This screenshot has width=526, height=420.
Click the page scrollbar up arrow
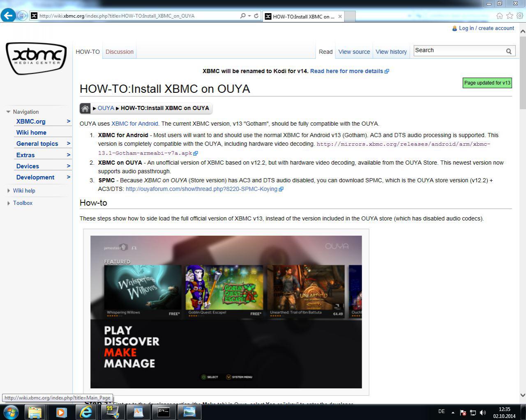click(x=523, y=32)
